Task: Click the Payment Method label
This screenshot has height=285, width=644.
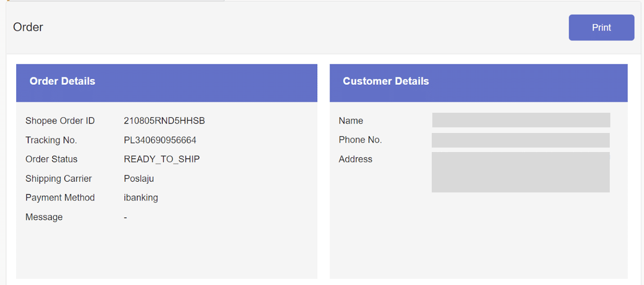Action: 60,197
